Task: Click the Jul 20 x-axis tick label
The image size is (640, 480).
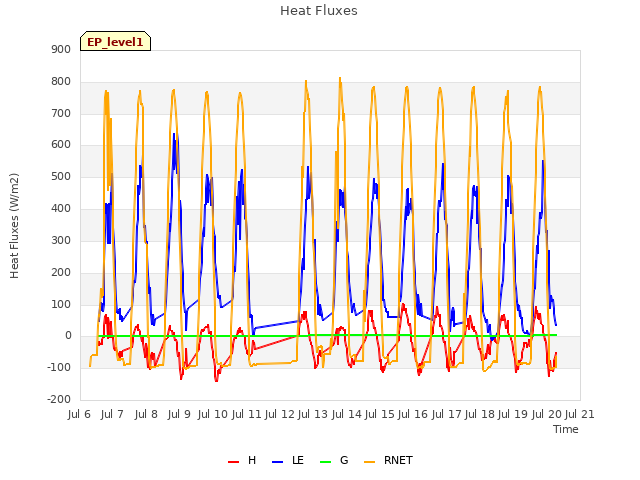Action: pos(547,414)
